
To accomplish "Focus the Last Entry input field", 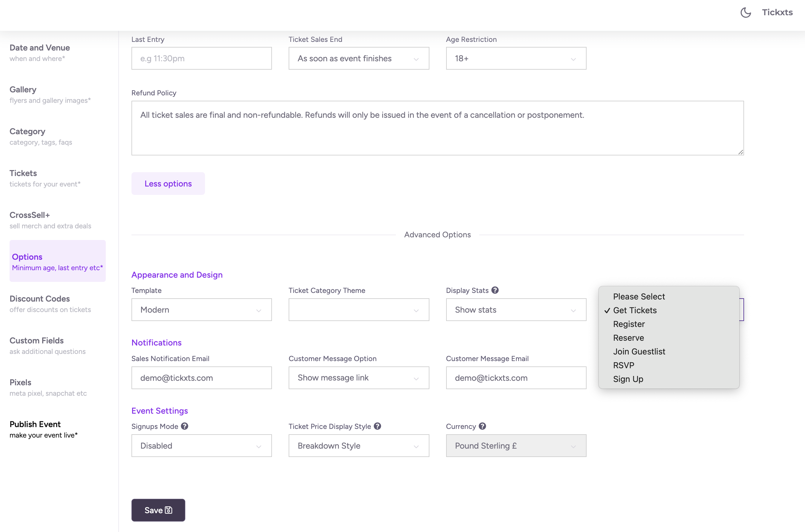I will pos(201,58).
